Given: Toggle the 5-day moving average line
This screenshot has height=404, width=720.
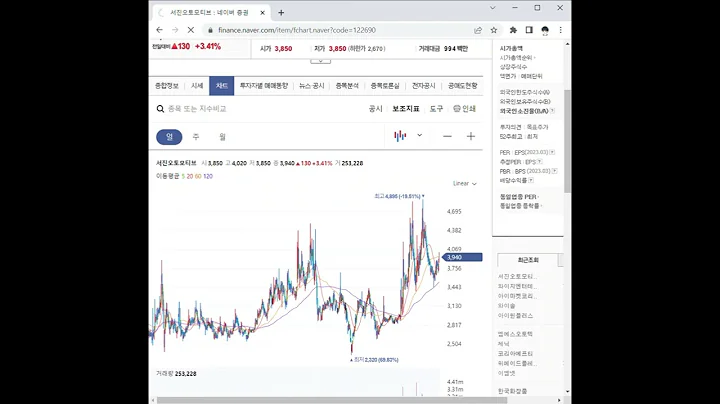Looking at the screenshot, I should (183, 176).
